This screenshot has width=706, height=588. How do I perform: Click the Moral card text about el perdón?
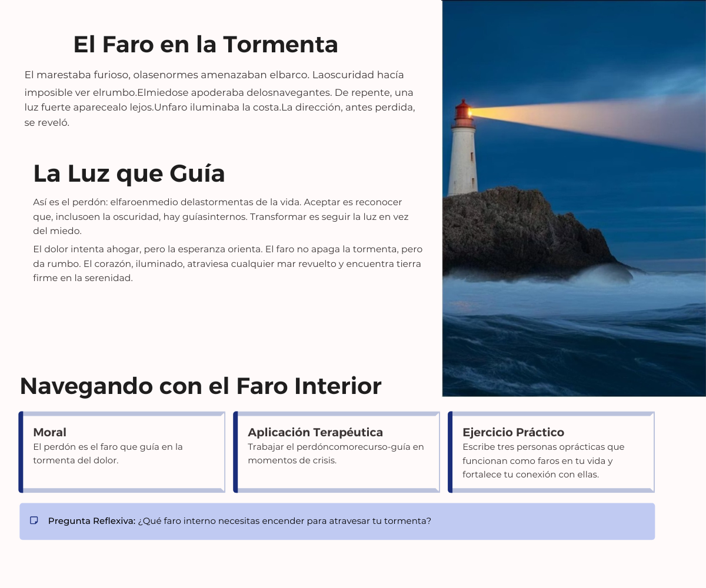pyautogui.click(x=108, y=453)
